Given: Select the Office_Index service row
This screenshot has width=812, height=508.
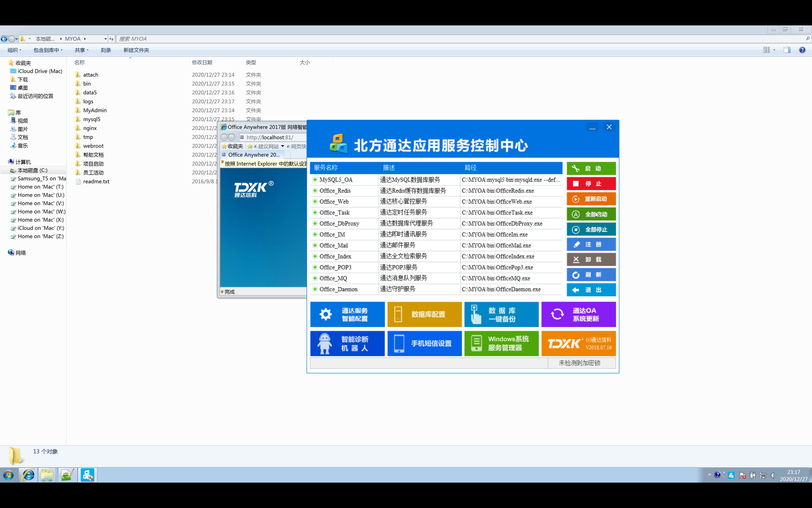Looking at the screenshot, I should (x=436, y=256).
